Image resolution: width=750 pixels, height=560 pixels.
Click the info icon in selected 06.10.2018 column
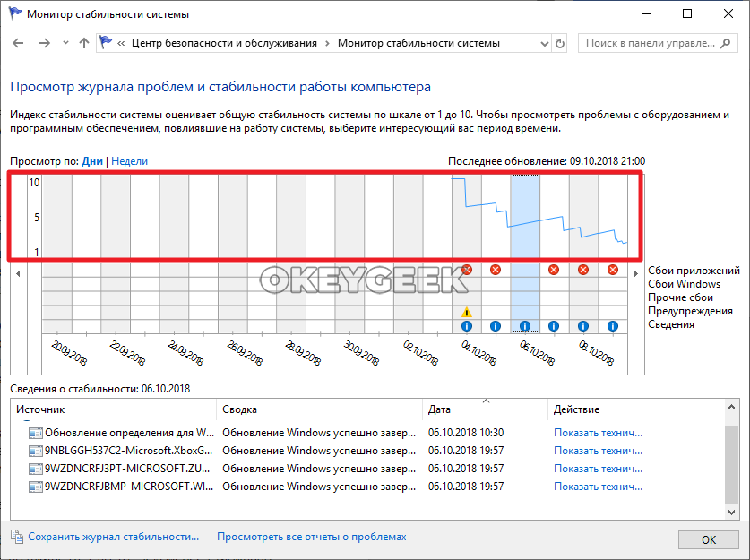(x=525, y=325)
